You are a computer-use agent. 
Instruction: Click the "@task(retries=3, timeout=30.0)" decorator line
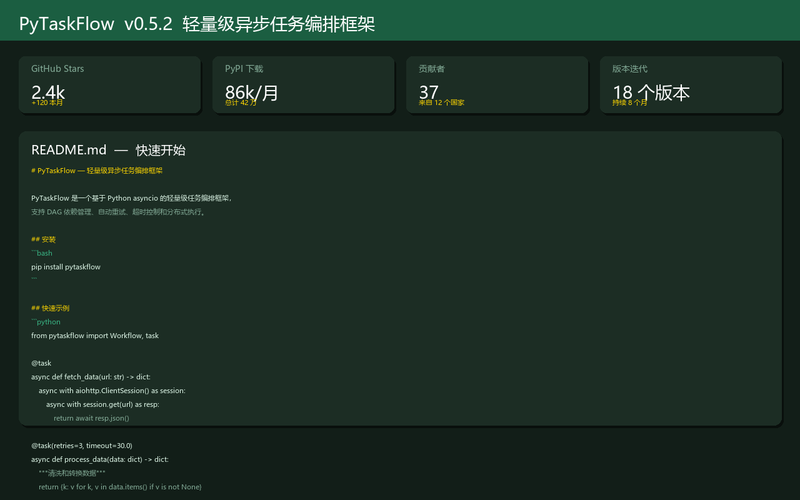pyautogui.click(x=82, y=446)
